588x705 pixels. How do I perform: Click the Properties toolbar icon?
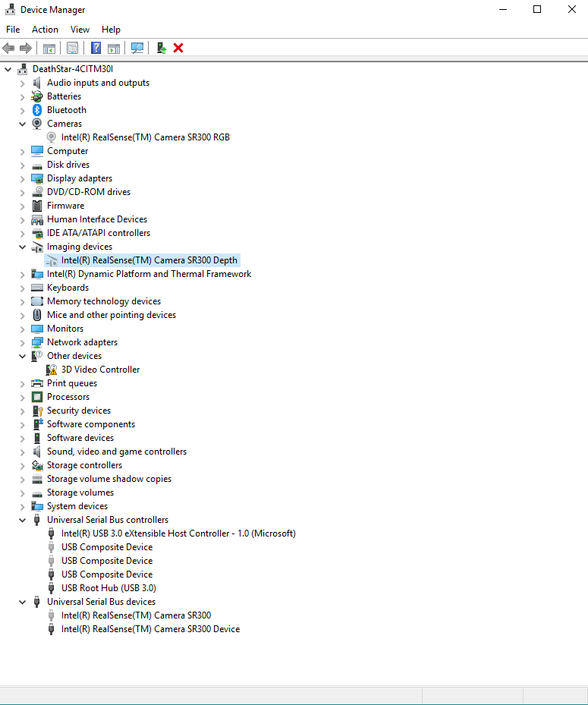point(72,48)
